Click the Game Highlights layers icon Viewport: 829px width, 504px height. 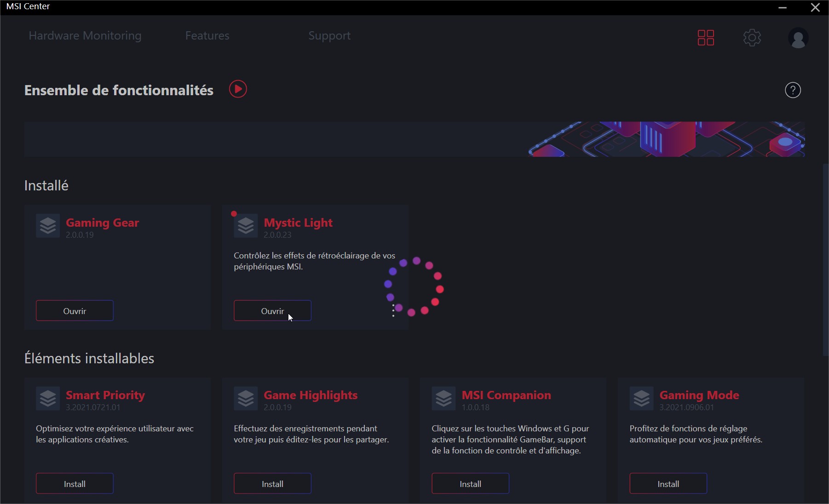click(x=246, y=399)
